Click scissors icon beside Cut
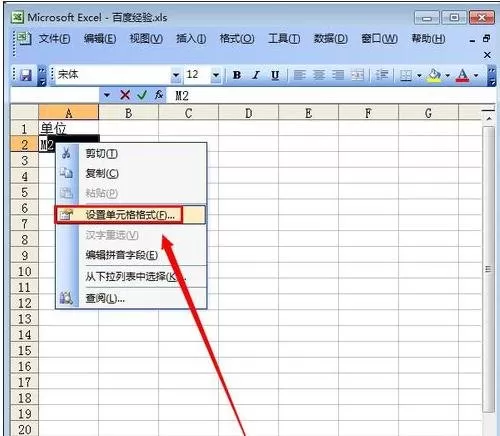The width and height of the screenshot is (500, 436). click(x=66, y=153)
